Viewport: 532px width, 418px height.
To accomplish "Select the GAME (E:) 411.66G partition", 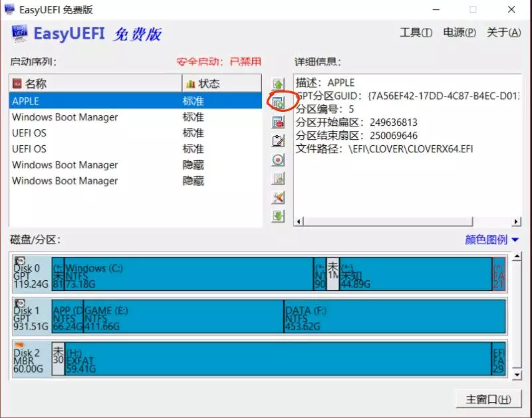I will [184, 316].
